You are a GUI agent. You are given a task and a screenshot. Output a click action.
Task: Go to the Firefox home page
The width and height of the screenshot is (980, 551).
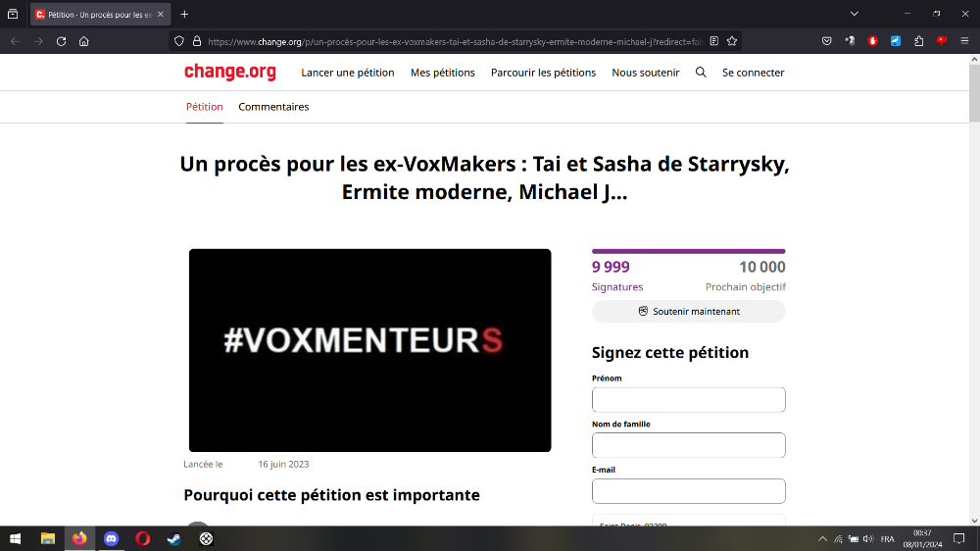pos(84,41)
